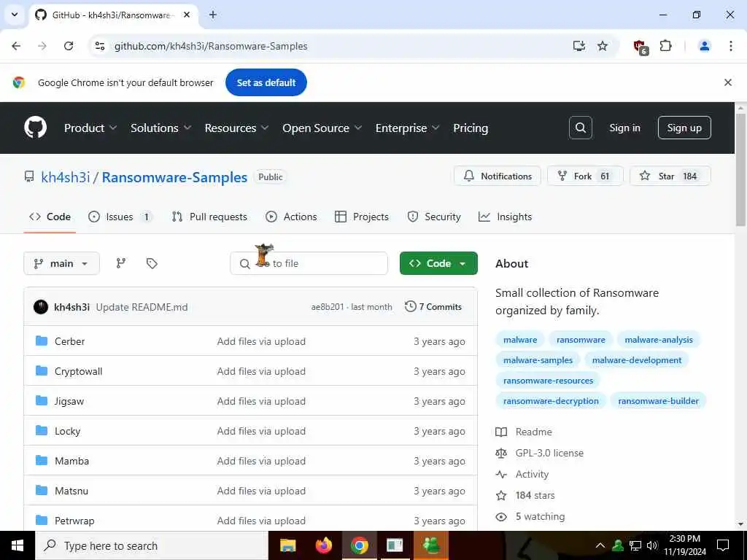Click Set as default button
Viewport: 747px width, 560px height.
point(266,82)
